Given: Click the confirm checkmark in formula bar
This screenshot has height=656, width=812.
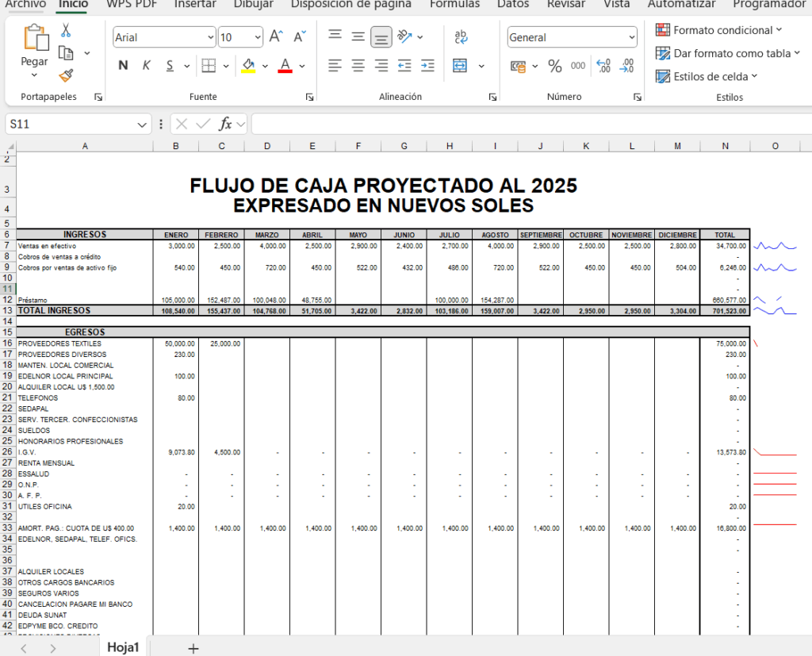Looking at the screenshot, I should tap(204, 124).
